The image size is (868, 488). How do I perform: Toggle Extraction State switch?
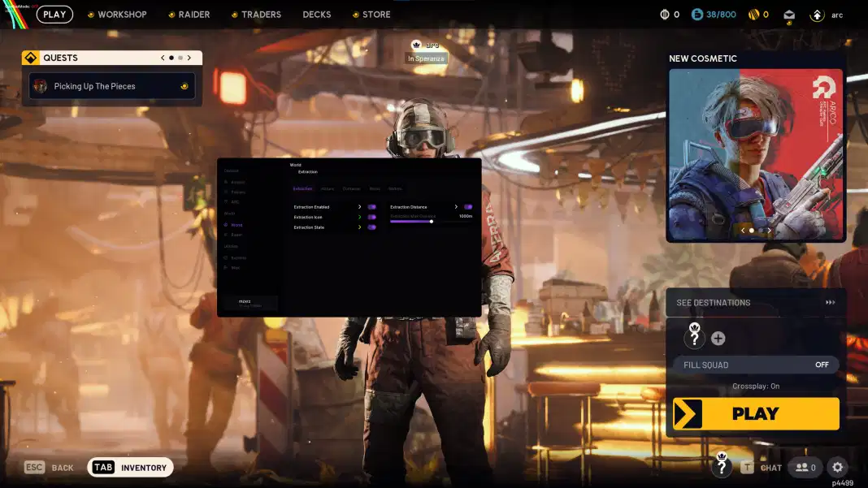click(372, 227)
